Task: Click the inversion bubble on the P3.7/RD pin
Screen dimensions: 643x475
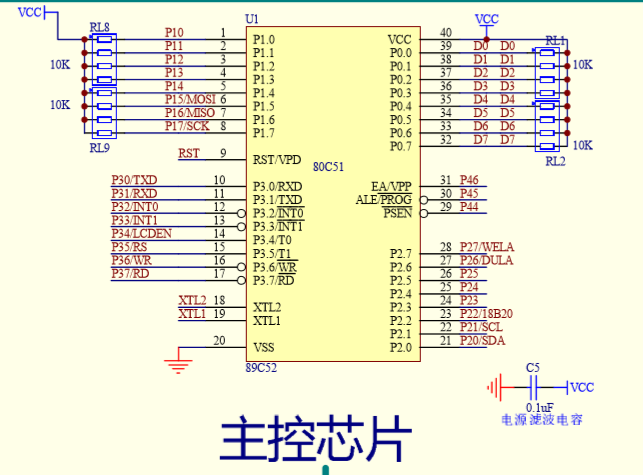Action: coord(242,281)
